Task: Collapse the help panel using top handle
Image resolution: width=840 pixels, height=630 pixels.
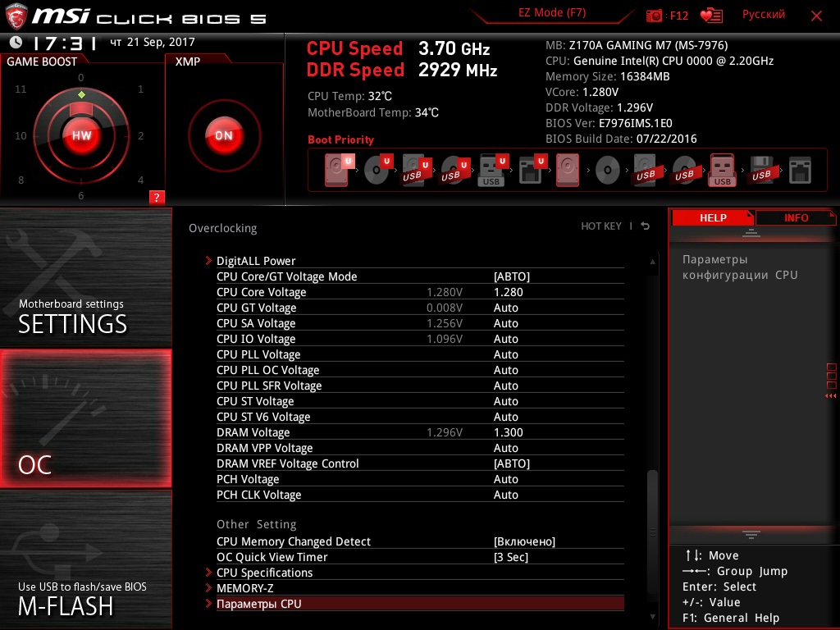Action: point(751,233)
